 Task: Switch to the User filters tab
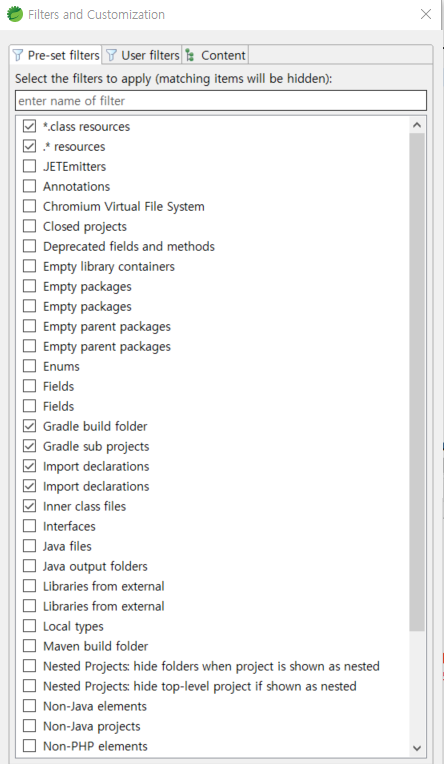click(142, 55)
